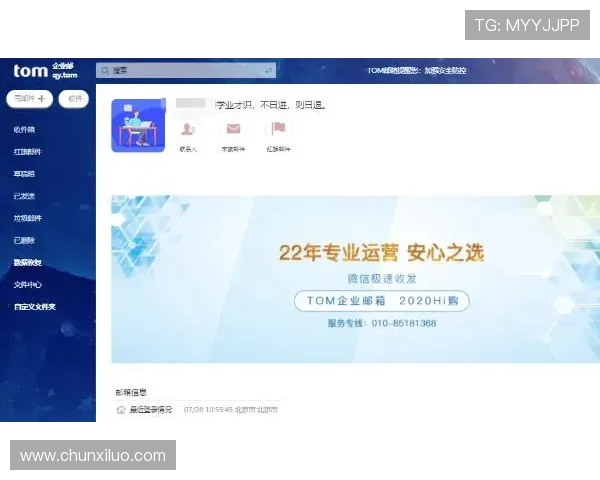
Task: Open the 红旗邮件 folder in sidebar
Action: click(x=27, y=152)
